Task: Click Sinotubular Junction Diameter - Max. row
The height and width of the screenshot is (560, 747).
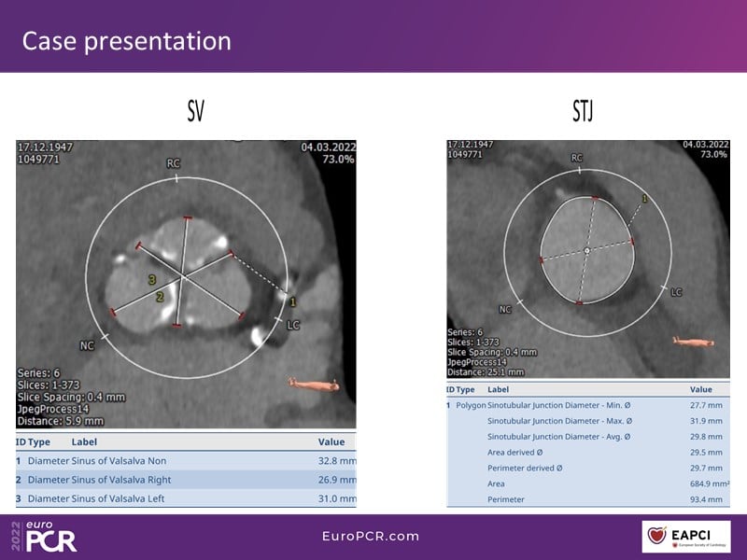Action: click(588, 421)
